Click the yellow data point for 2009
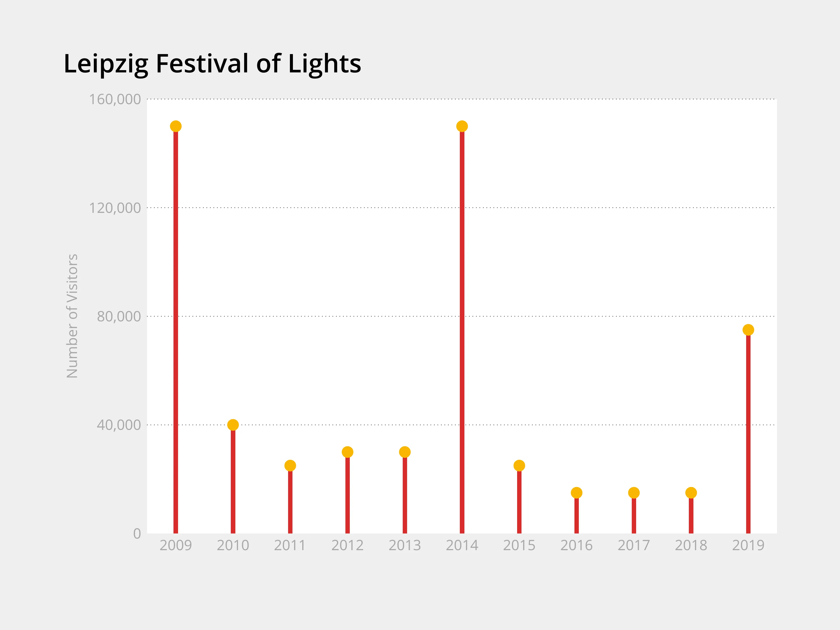Screen dimensions: 840x630 (x=175, y=126)
